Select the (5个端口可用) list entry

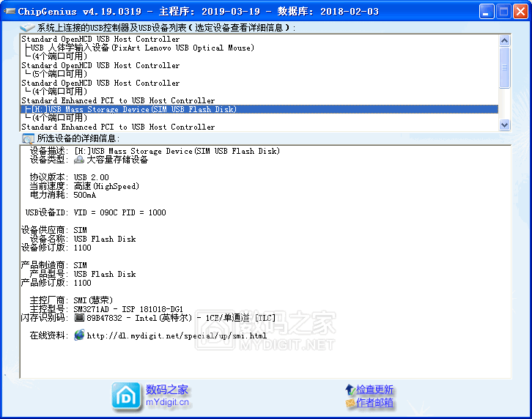pos(59,74)
